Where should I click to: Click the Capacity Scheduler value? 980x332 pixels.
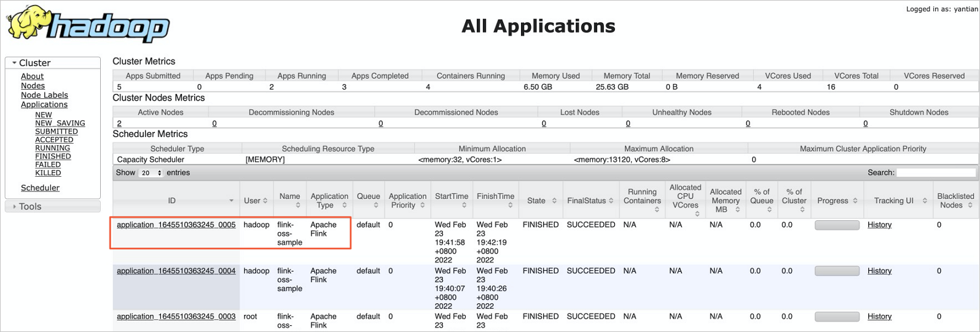pyautogui.click(x=151, y=160)
